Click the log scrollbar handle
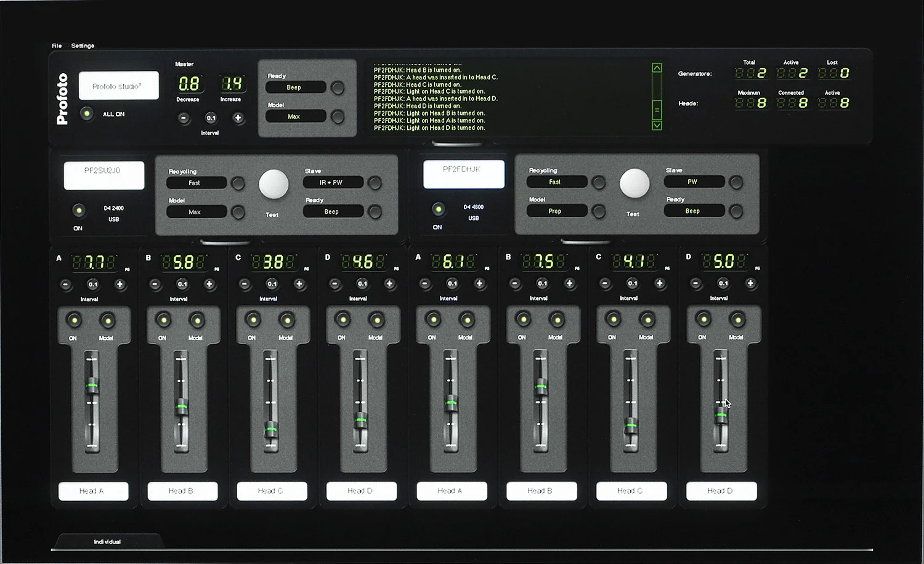Viewport: 924px width, 564px height. coord(657,110)
